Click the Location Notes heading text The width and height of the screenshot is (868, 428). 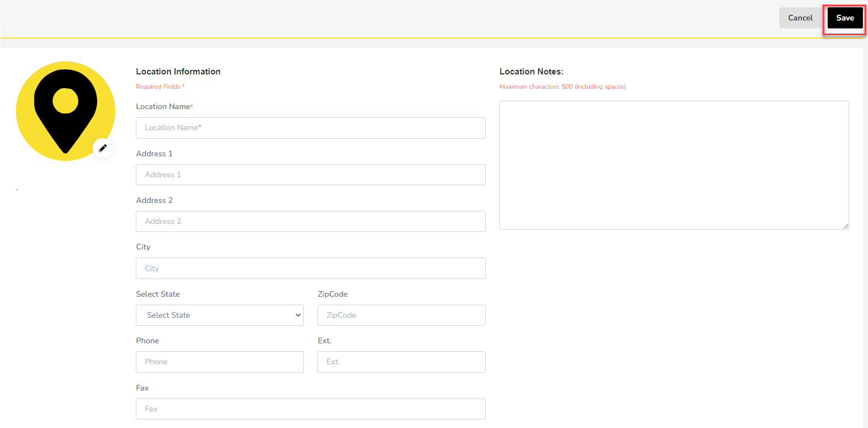tap(531, 72)
